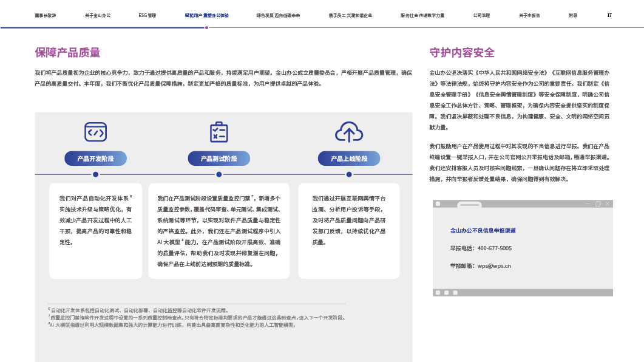This screenshot has height=362, width=644.
Task: Click the report hotline number 400-677-5005
Action: click(x=494, y=248)
